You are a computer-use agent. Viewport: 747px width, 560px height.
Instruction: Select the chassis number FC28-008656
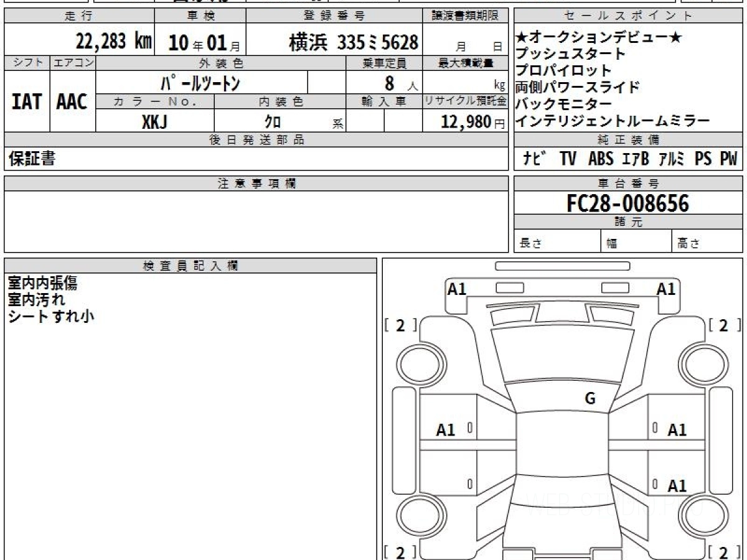(628, 203)
